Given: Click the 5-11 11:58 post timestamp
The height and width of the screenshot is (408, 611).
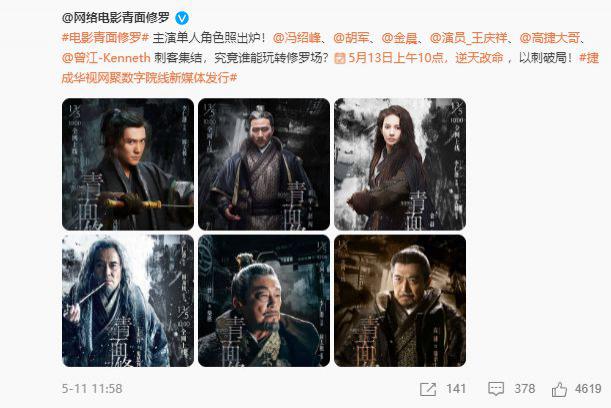Looking at the screenshot, I should pyautogui.click(x=92, y=389).
